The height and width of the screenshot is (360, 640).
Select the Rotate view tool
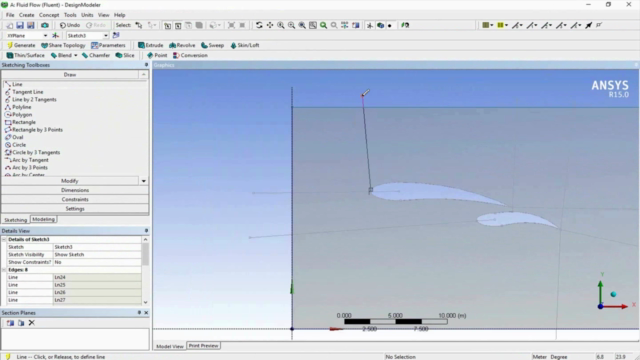(x=259, y=25)
